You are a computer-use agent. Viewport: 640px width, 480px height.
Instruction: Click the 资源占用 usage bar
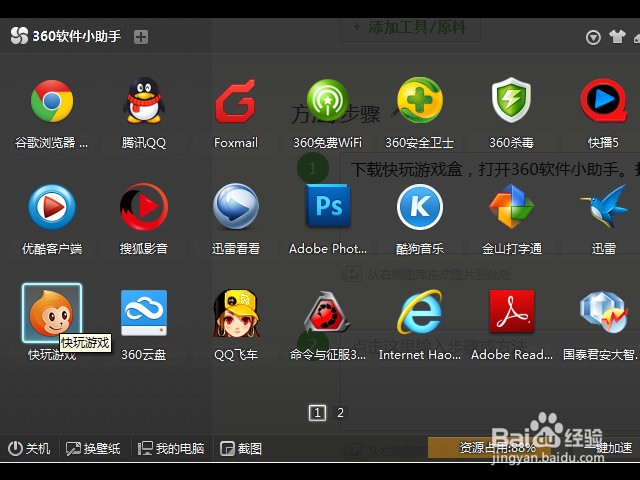tap(489, 448)
